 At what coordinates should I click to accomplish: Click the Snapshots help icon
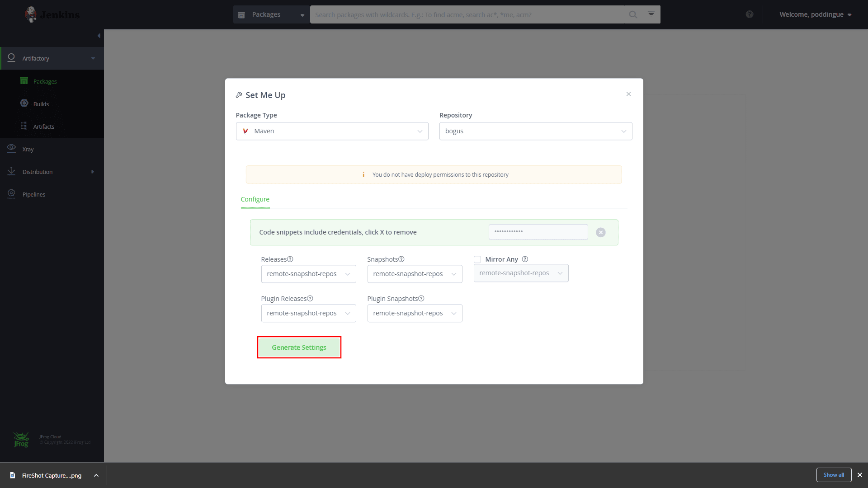coord(401,259)
